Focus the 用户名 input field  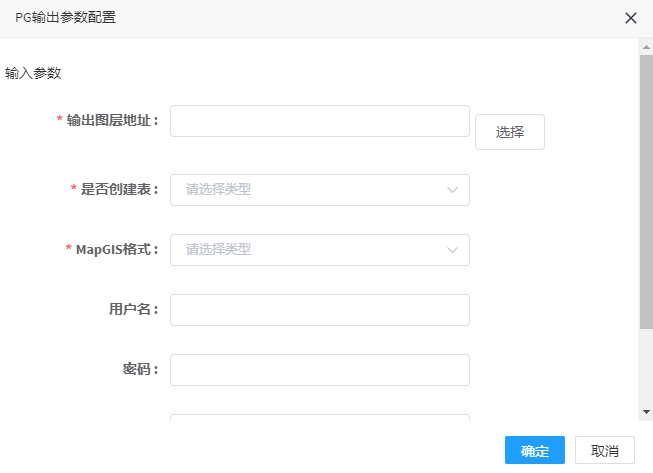pos(320,310)
